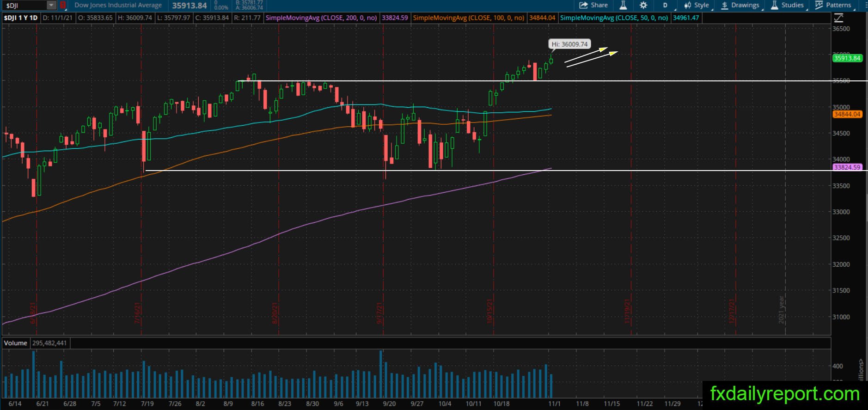Click the Volume study label
Image resolution: width=868 pixels, height=410 pixels.
click(x=16, y=343)
